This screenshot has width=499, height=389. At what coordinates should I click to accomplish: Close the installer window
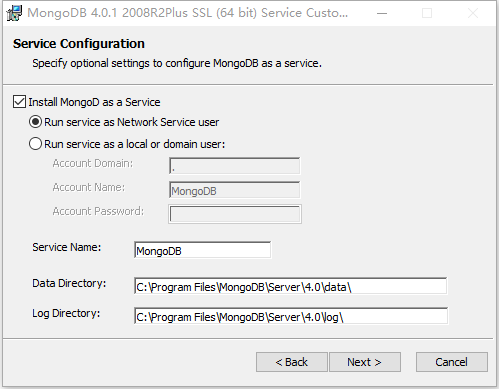coord(473,13)
